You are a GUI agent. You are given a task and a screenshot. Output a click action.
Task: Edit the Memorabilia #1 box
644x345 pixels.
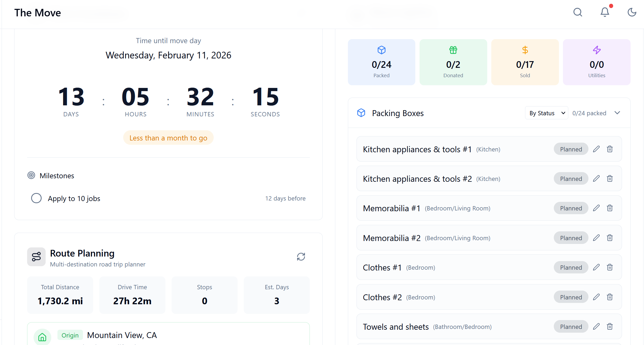point(596,208)
